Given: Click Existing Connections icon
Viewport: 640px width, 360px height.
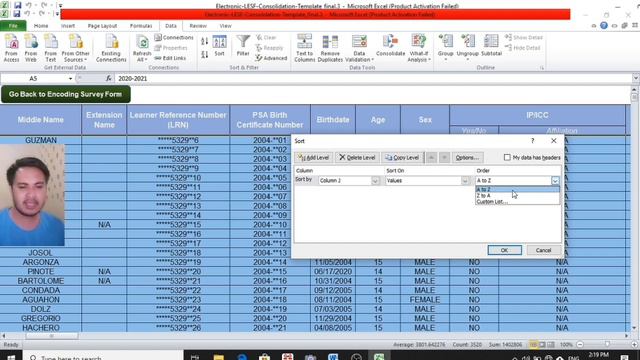Looking at the screenshot, I should point(111,48).
